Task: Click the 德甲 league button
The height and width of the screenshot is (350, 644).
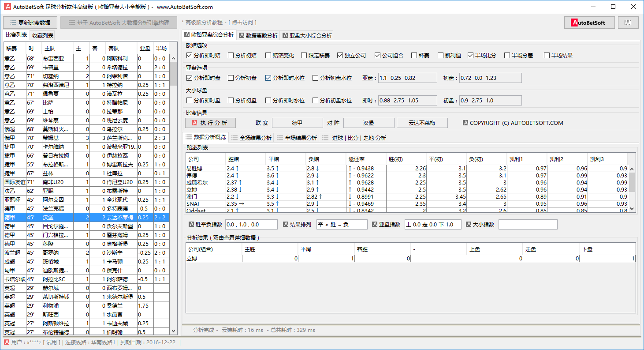Action: tap(298, 123)
